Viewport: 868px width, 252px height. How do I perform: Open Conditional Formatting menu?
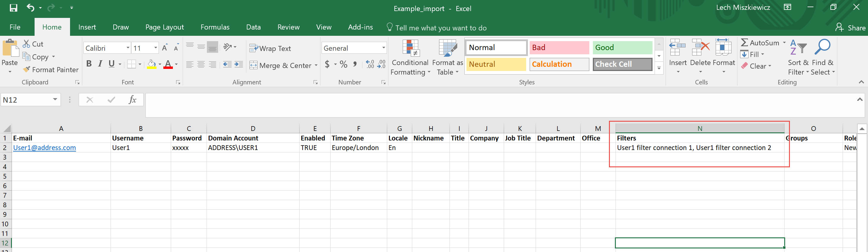[x=410, y=57]
